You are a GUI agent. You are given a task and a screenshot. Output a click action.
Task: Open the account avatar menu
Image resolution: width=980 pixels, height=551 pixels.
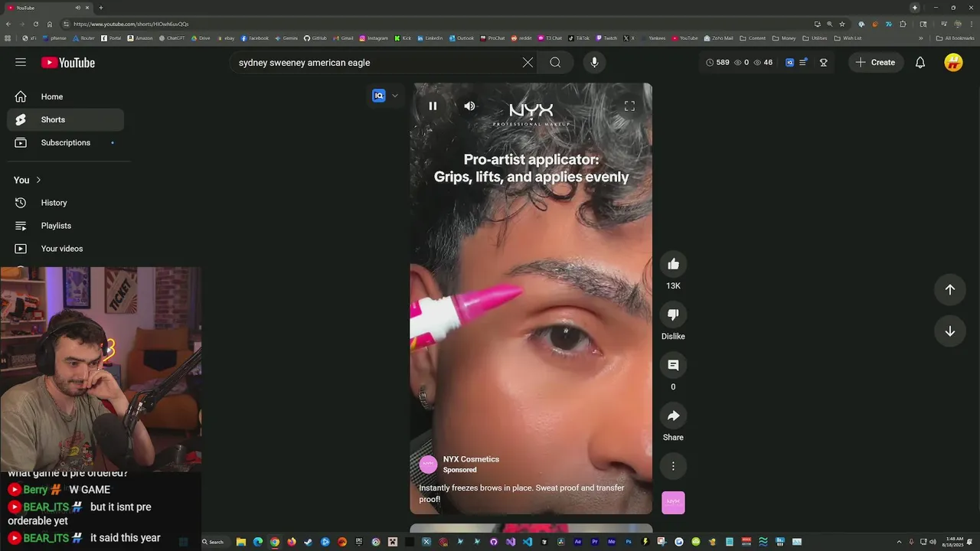point(953,63)
